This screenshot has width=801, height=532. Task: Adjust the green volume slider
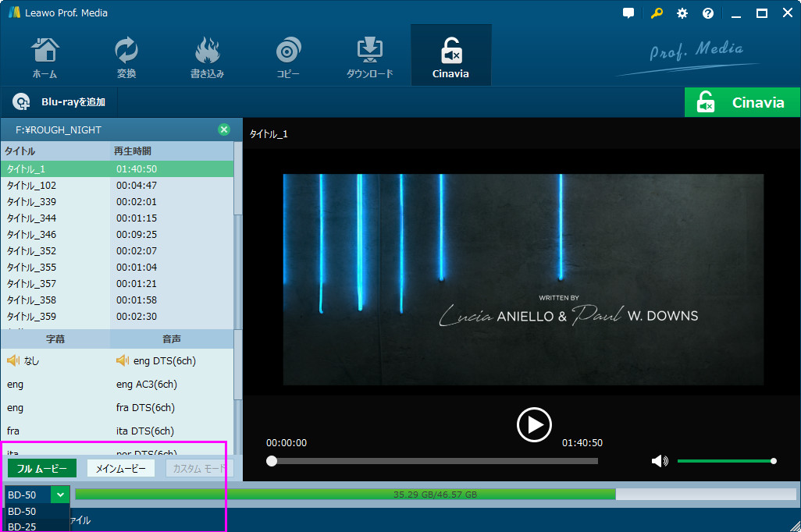(x=726, y=461)
